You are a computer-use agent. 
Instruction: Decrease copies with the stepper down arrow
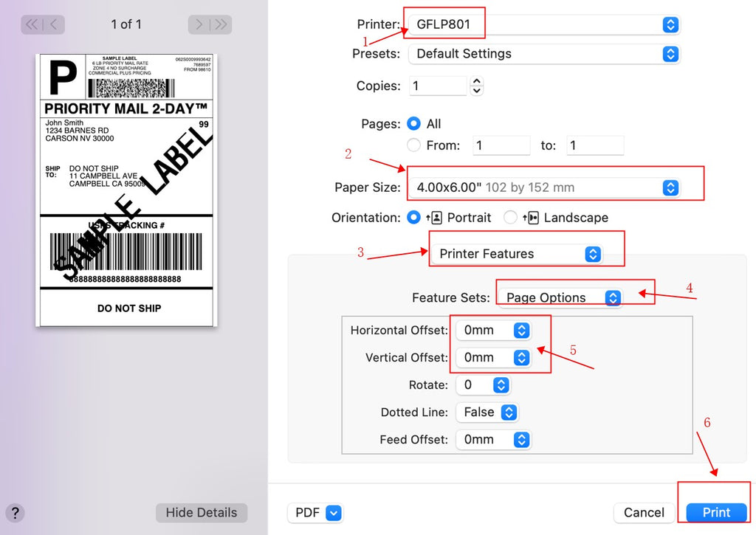pos(477,91)
